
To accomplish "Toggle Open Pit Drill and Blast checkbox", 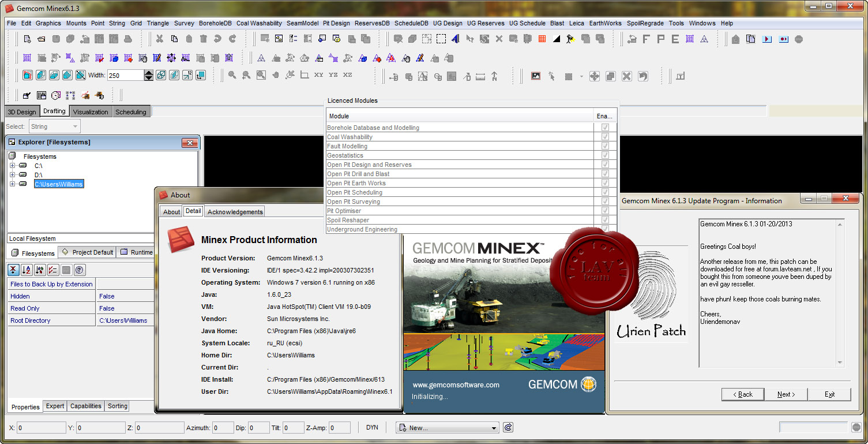I will [605, 174].
